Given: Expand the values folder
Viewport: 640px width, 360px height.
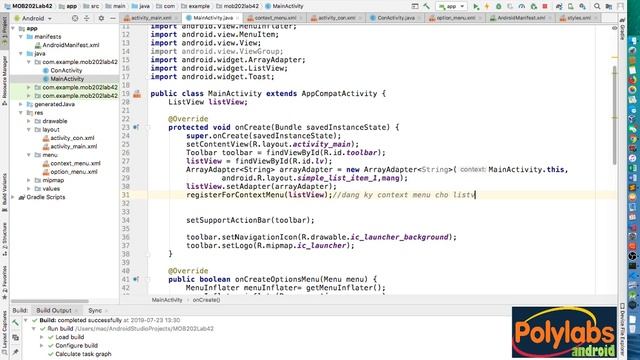Looking at the screenshot, I should coord(29,189).
